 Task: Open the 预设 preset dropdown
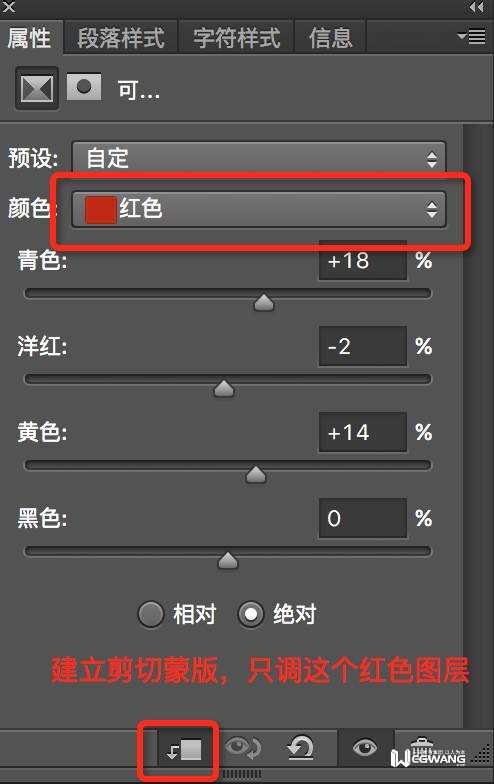pos(258,158)
